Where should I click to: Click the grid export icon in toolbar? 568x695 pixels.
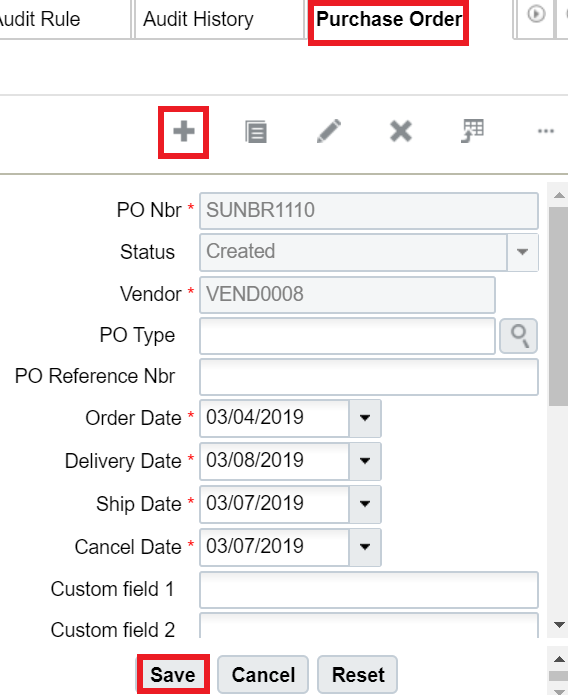(473, 131)
